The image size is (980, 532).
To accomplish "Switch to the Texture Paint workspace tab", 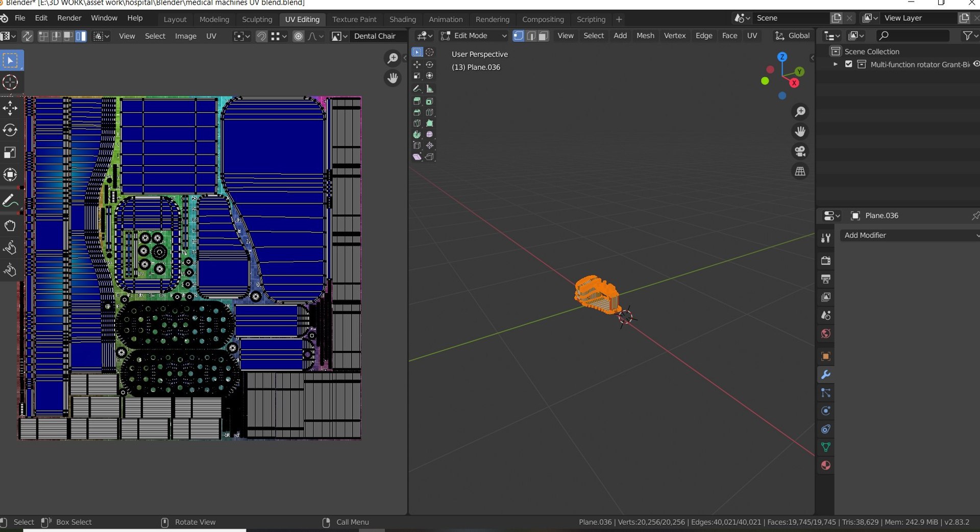I will pyautogui.click(x=354, y=19).
